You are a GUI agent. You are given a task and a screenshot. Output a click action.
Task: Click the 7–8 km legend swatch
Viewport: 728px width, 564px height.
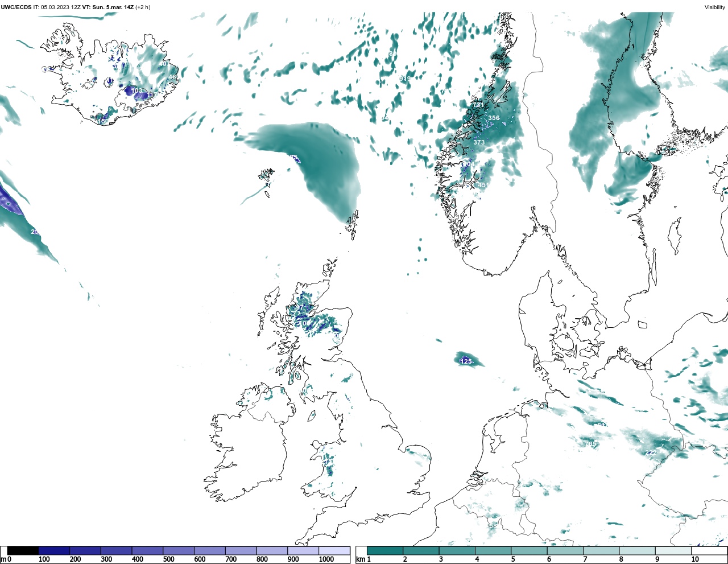pos(601,550)
